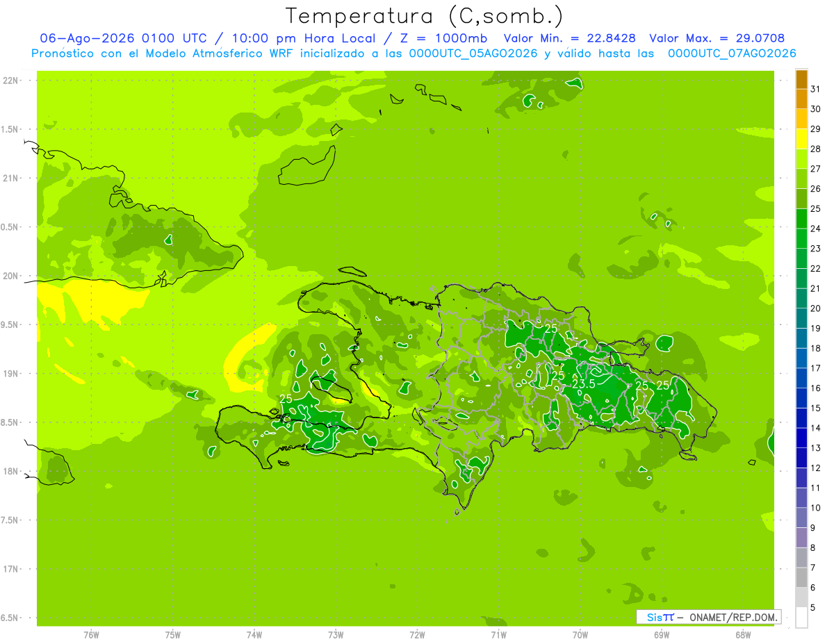This screenshot has height=644, width=834.
Task: Click the "72W" longitude label
Action: (417, 635)
